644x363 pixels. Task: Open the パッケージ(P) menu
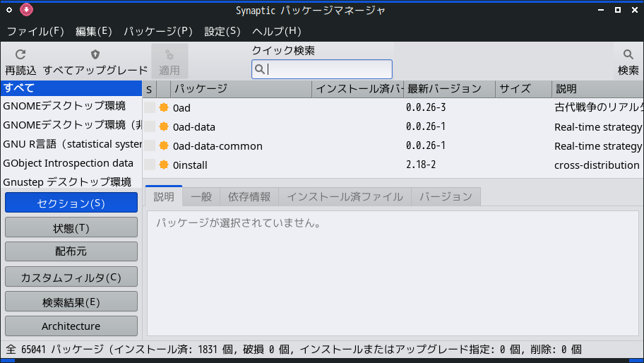click(x=158, y=31)
